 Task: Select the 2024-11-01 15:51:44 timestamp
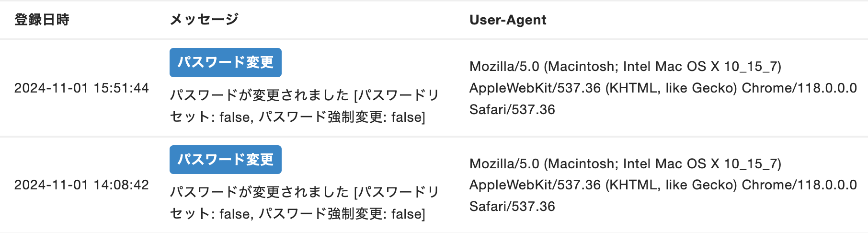[x=81, y=88]
